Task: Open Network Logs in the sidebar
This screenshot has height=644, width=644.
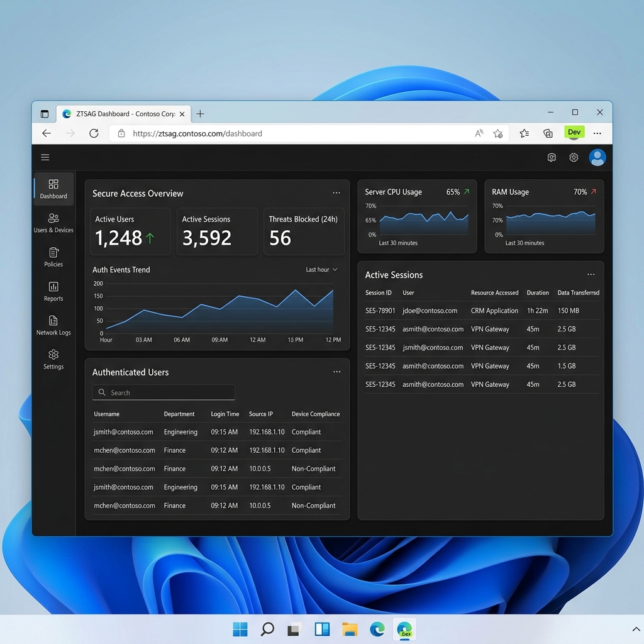Action: (x=54, y=326)
